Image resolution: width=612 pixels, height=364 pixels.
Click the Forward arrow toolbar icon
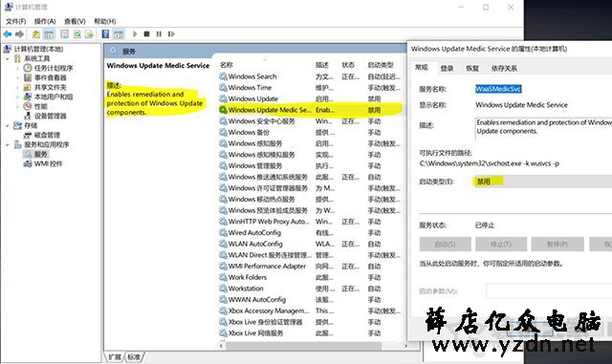(19, 34)
